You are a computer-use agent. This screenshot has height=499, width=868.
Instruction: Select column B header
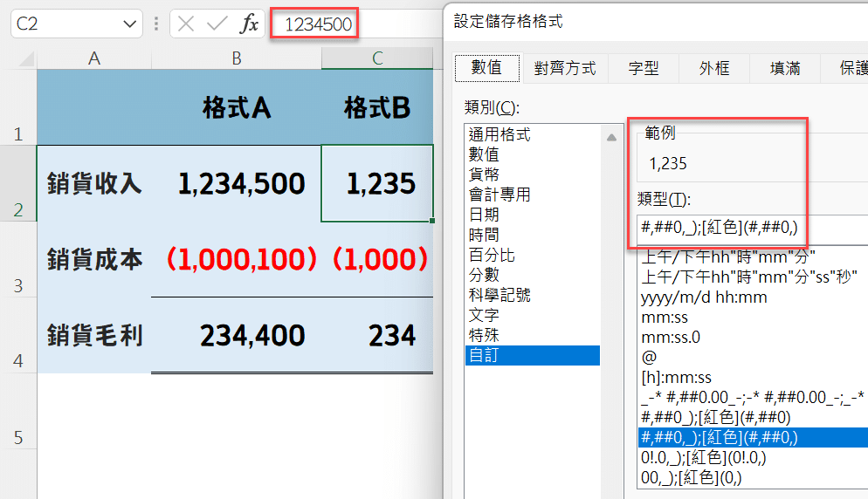pyautogui.click(x=237, y=58)
